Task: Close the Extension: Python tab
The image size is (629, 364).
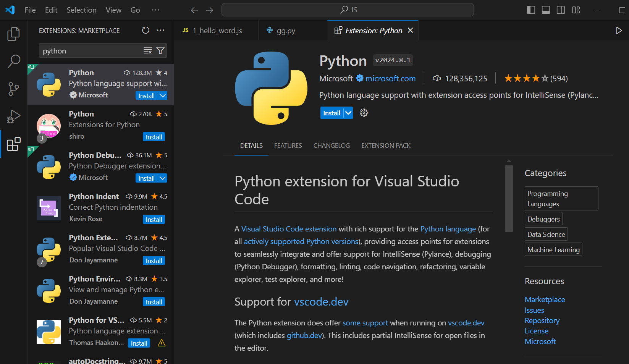Action: (410, 30)
